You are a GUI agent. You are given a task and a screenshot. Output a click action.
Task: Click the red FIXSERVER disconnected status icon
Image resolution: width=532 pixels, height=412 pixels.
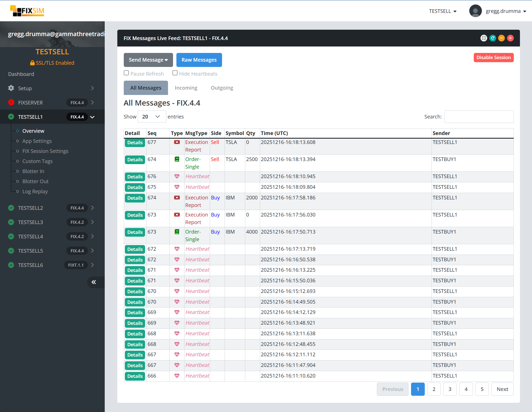pyautogui.click(x=11, y=103)
